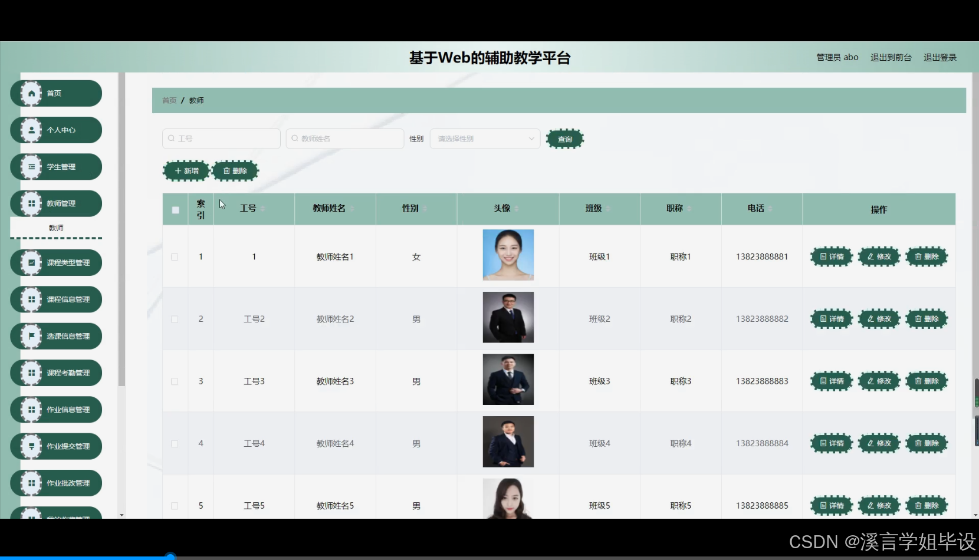979x560 pixels.
Task: Click the 新增 add button
Action: tap(186, 171)
